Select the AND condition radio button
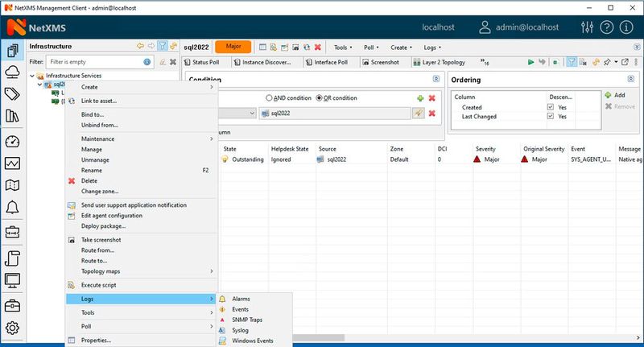Viewport: 644px width, 347px height. click(x=269, y=98)
